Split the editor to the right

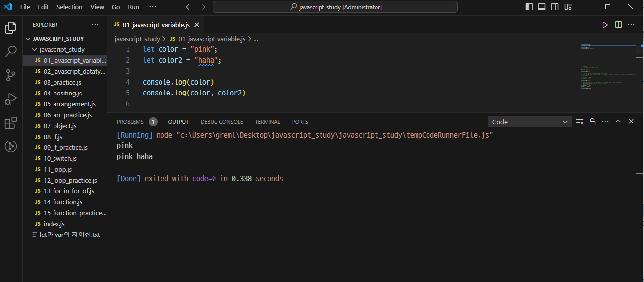pyautogui.click(x=618, y=25)
